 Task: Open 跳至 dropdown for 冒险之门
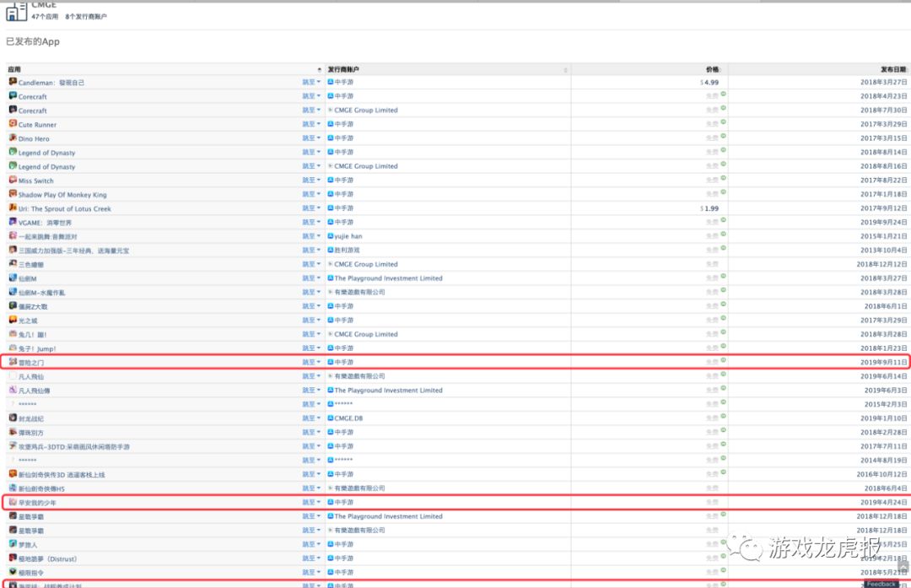[311, 362]
